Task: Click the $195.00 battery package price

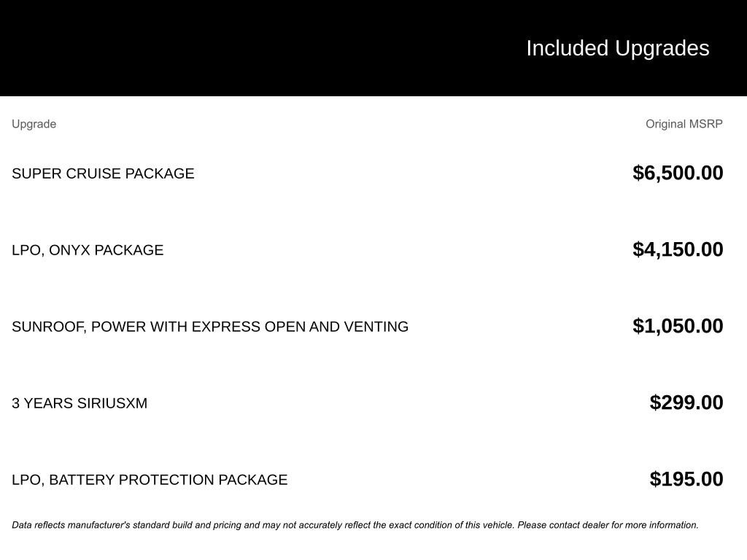Action: (x=686, y=479)
